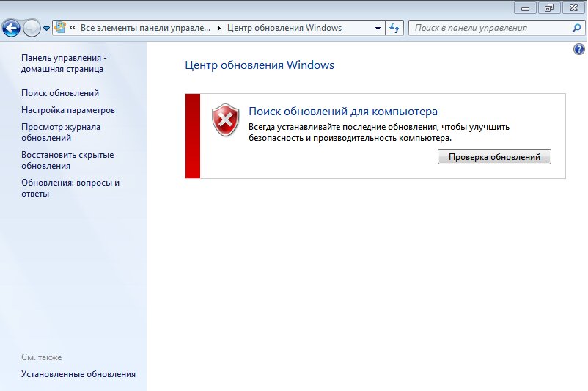
Task: Open 'Просмотр журнала обновлений' link
Action: pyautogui.click(x=61, y=133)
